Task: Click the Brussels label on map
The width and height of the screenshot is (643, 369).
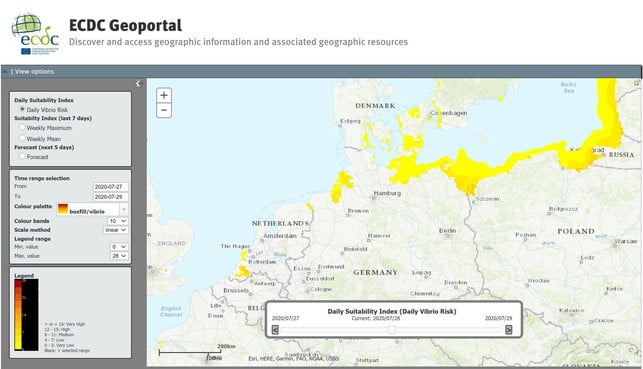Action: point(236,290)
